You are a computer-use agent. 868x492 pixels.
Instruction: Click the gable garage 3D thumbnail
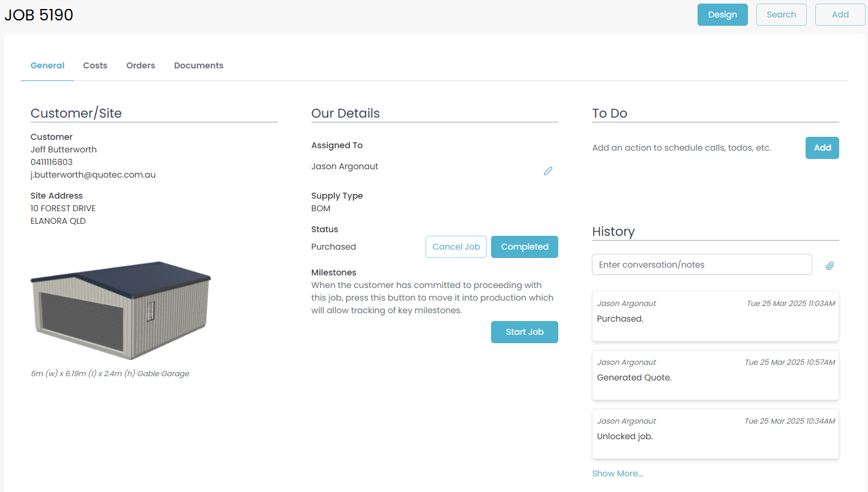click(121, 311)
